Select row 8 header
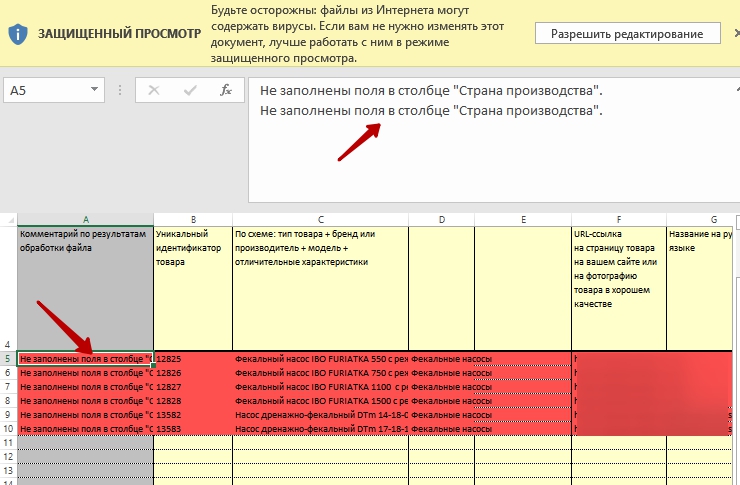Viewport: 740px width, 485px height. 8,401
